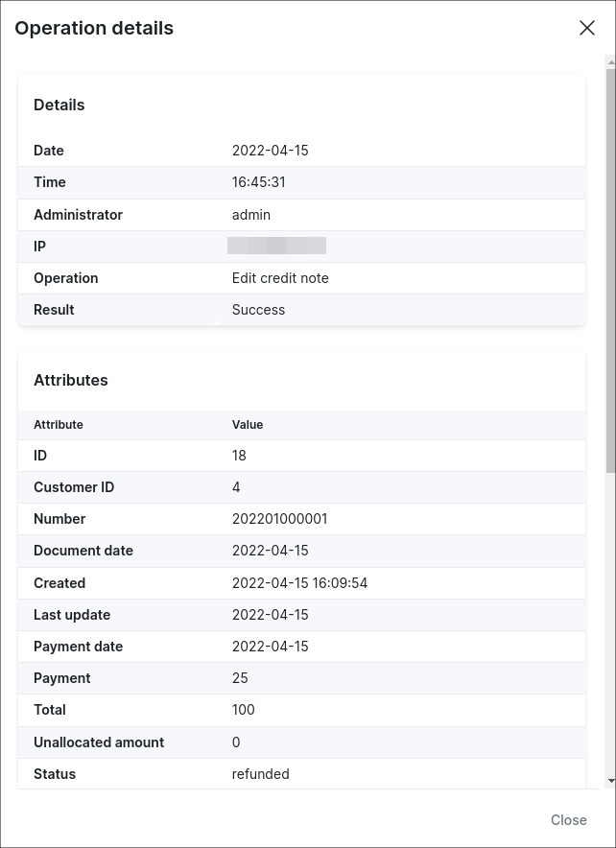Click the Details section heading
This screenshot has height=848, width=616.
pos(59,105)
